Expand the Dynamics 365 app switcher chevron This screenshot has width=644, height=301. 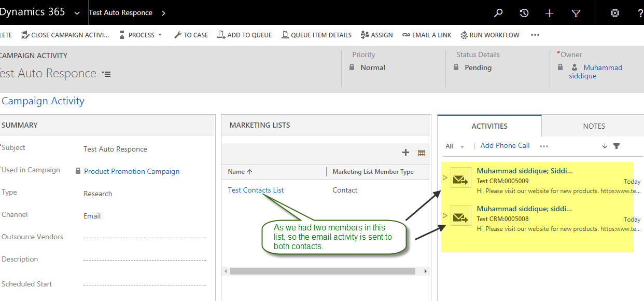(77, 13)
